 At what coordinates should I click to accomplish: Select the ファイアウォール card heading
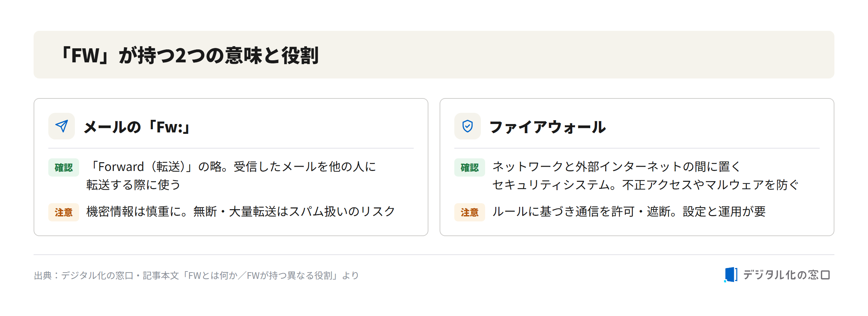pyautogui.click(x=548, y=127)
